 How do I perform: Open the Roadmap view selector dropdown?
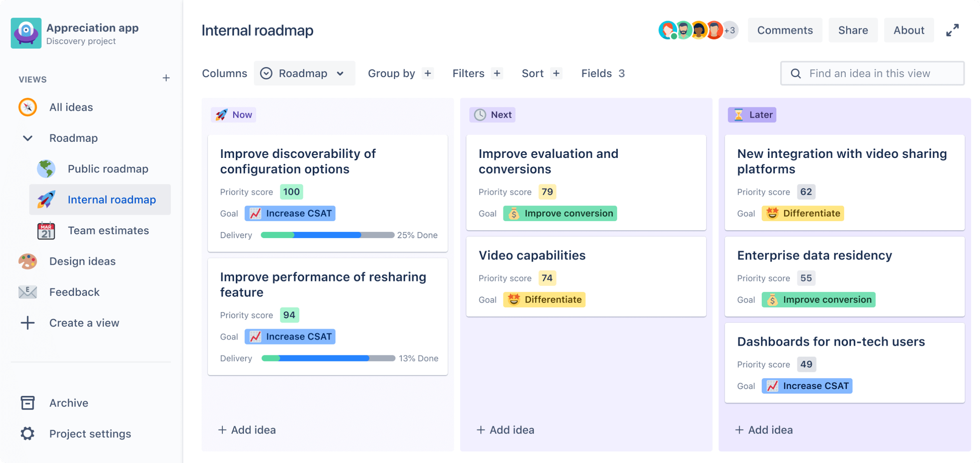[x=304, y=73]
